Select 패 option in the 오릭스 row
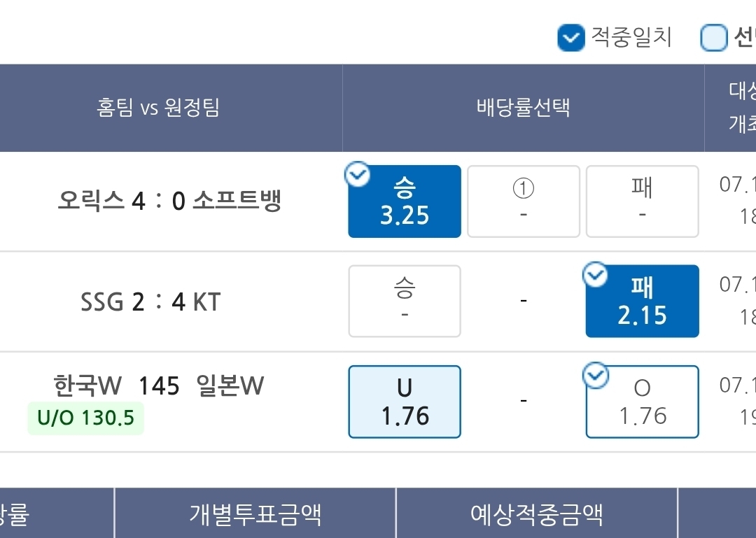 642,201
